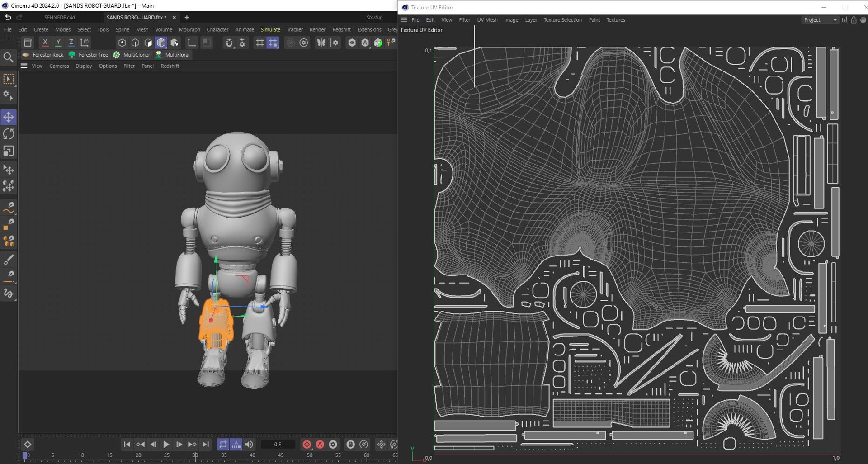Expand the snap settings magnet icon
This screenshot has width=868, height=464.
(x=229, y=43)
